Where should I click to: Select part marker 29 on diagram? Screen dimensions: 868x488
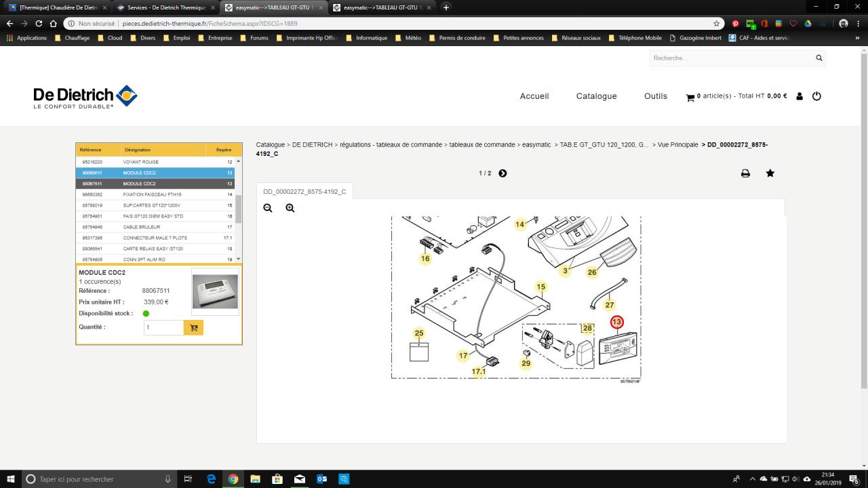pos(526,363)
